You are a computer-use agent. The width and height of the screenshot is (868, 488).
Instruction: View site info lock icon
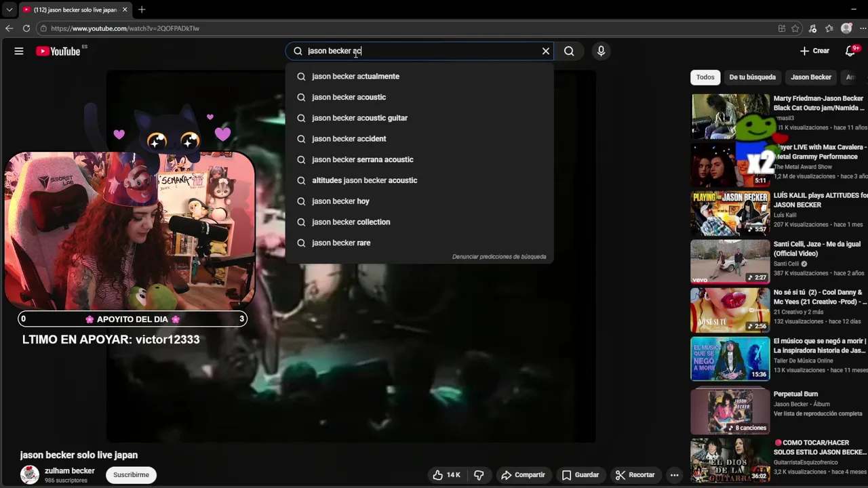[x=43, y=28]
